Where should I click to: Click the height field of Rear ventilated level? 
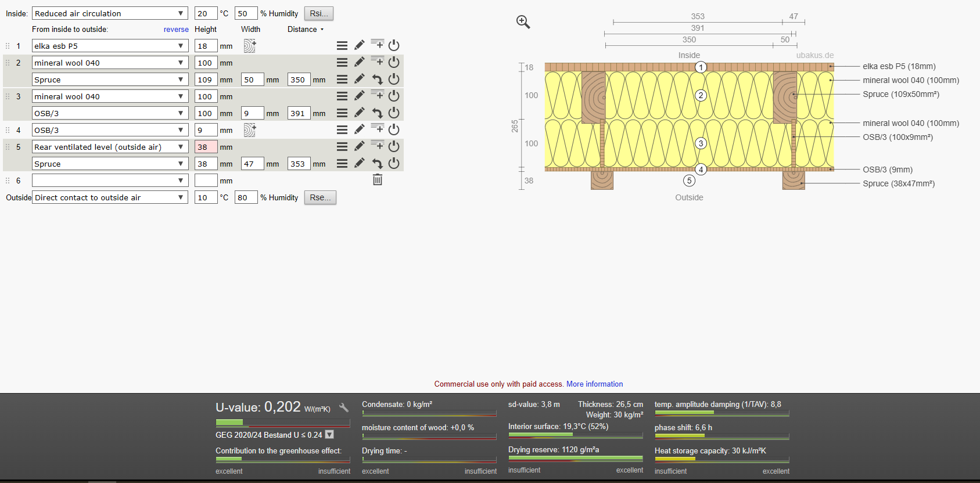[x=206, y=147]
